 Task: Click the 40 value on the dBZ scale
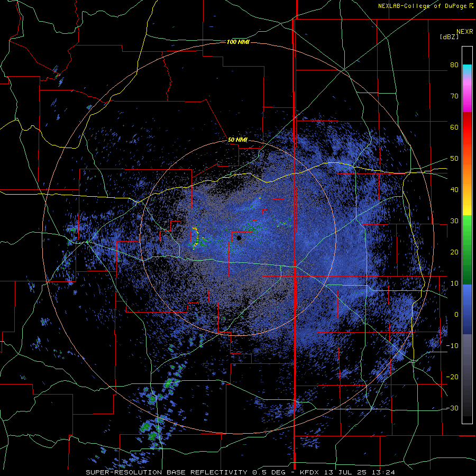coord(454,190)
